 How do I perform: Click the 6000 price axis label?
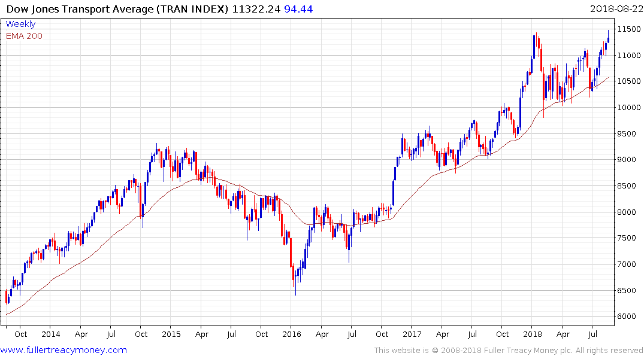(629, 317)
